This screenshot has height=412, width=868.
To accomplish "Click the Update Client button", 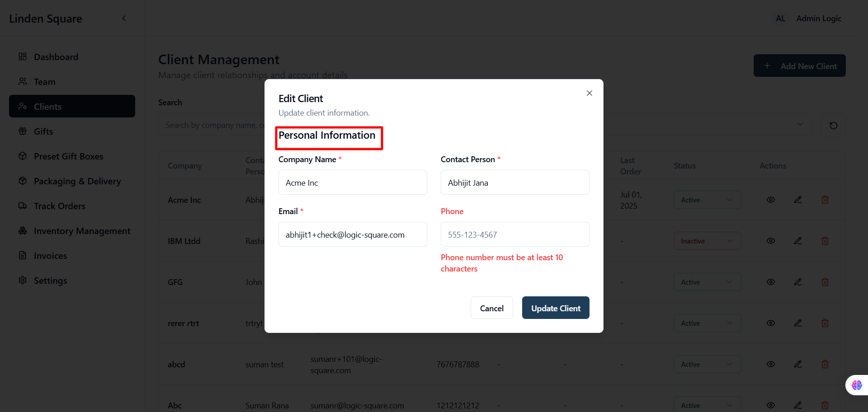I will [556, 308].
